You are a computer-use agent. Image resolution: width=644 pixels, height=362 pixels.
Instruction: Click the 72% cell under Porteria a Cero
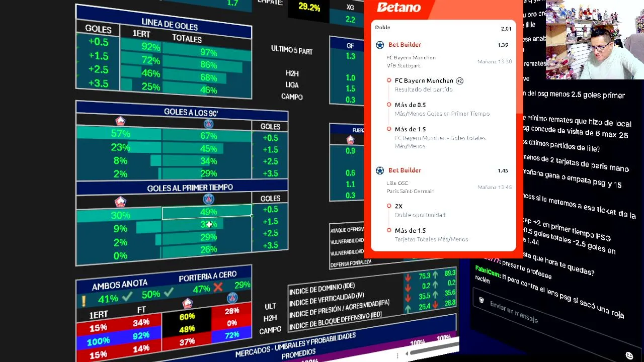click(x=232, y=335)
